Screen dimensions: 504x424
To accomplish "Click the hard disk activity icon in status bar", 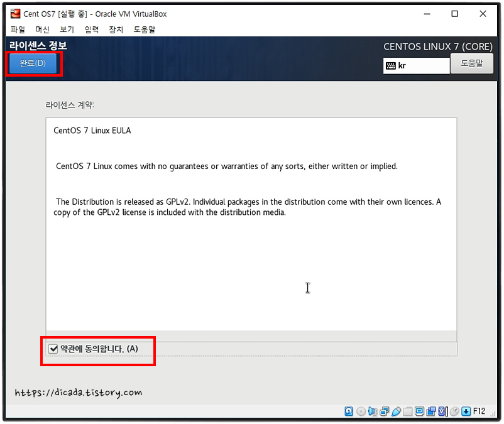I will tap(349, 411).
